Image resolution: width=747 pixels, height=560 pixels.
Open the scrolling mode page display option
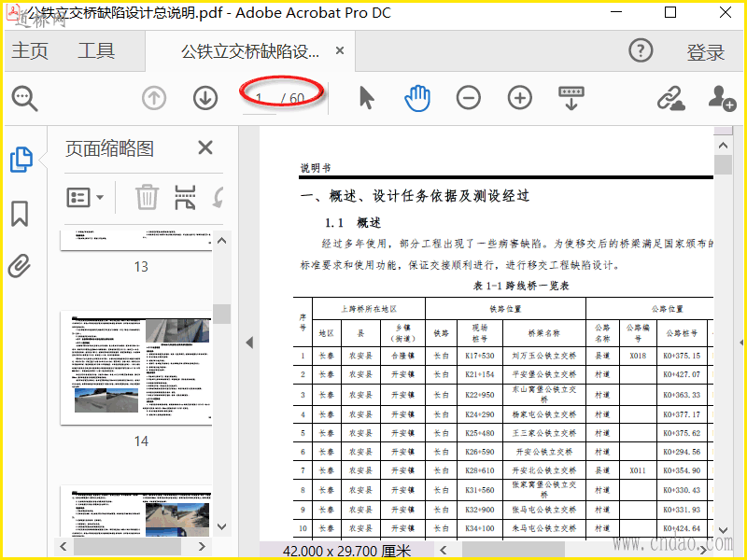571,98
